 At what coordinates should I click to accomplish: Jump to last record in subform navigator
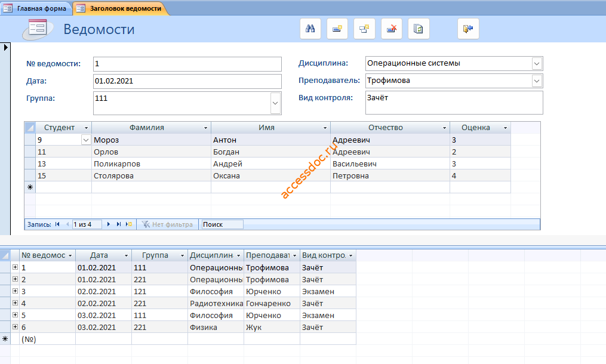pyautogui.click(x=119, y=224)
